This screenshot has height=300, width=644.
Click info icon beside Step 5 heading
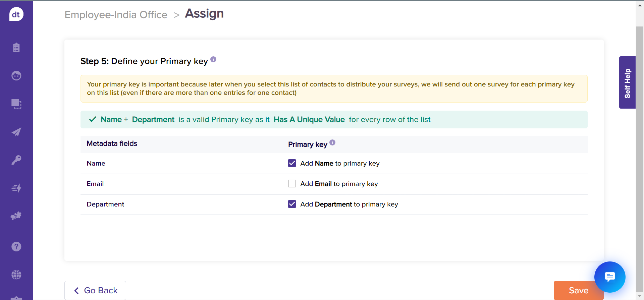pos(213,60)
